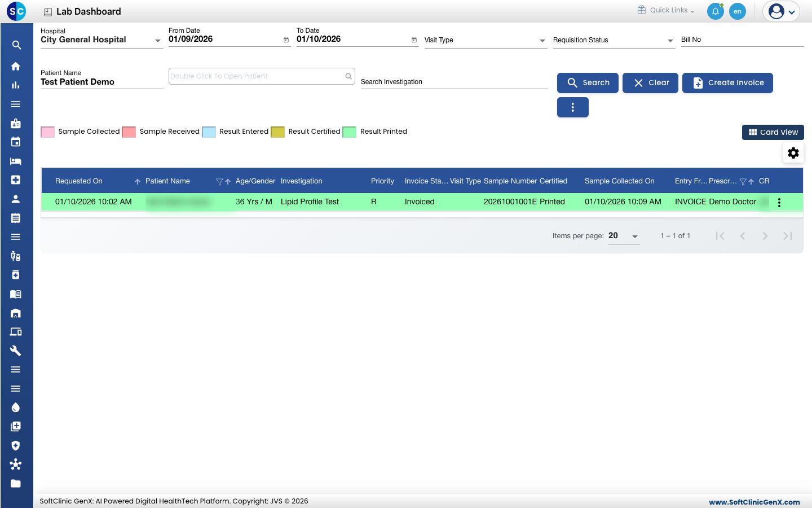Open the To Date calendar picker

coord(414,40)
